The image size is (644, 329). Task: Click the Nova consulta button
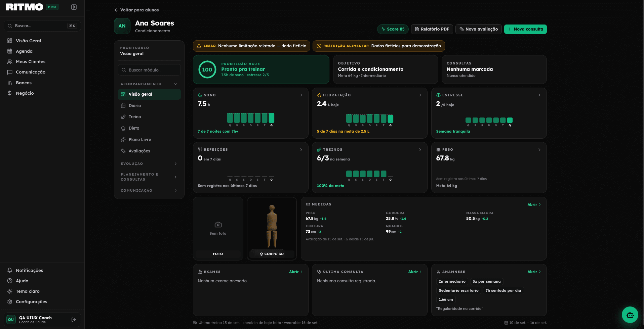(x=525, y=29)
